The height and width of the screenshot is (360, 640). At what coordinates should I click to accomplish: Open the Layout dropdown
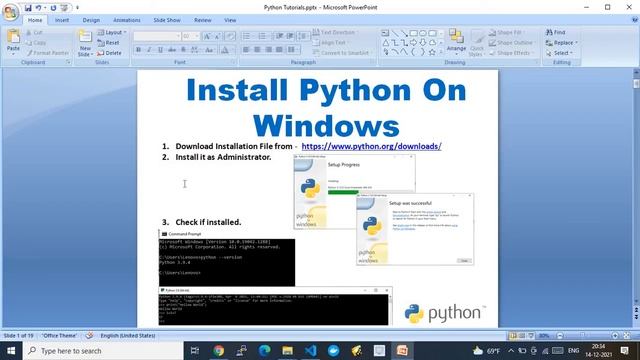[x=112, y=32]
